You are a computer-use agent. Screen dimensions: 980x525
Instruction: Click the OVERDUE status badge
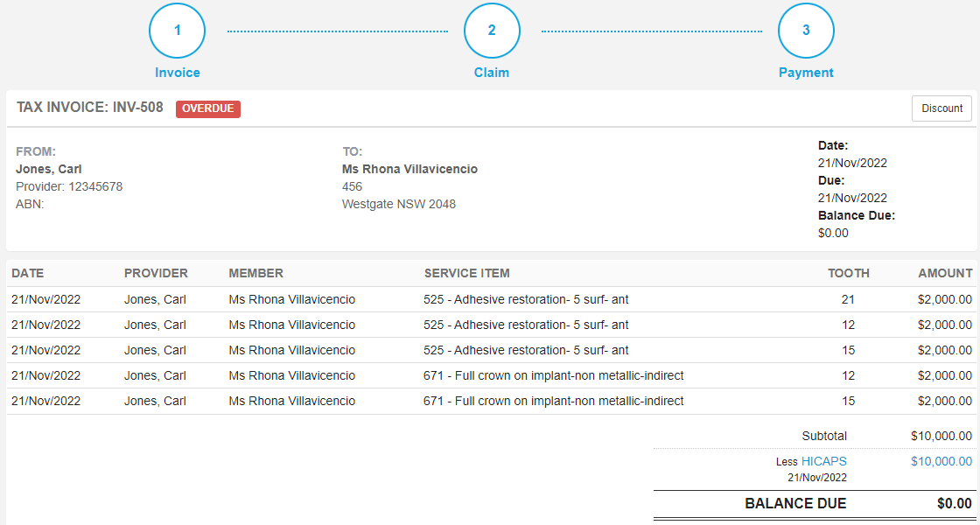pyautogui.click(x=208, y=108)
